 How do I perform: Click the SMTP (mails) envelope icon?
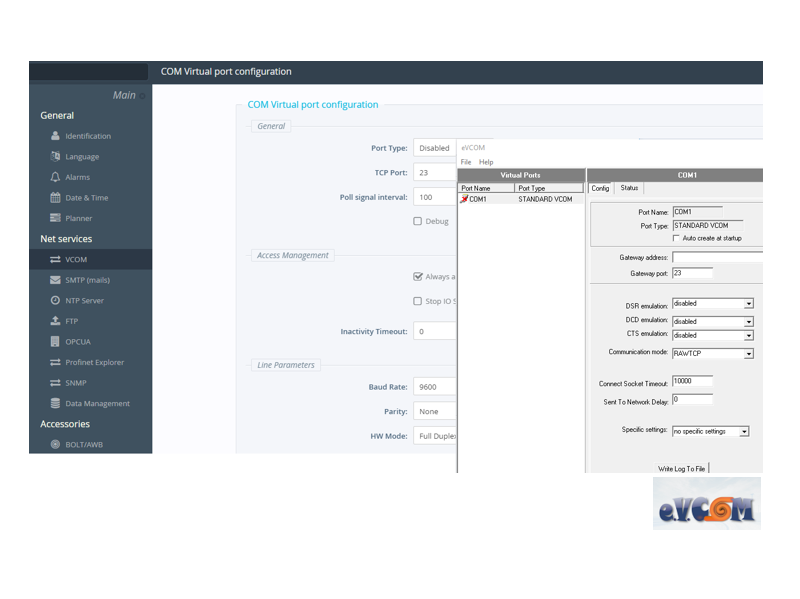click(56, 280)
